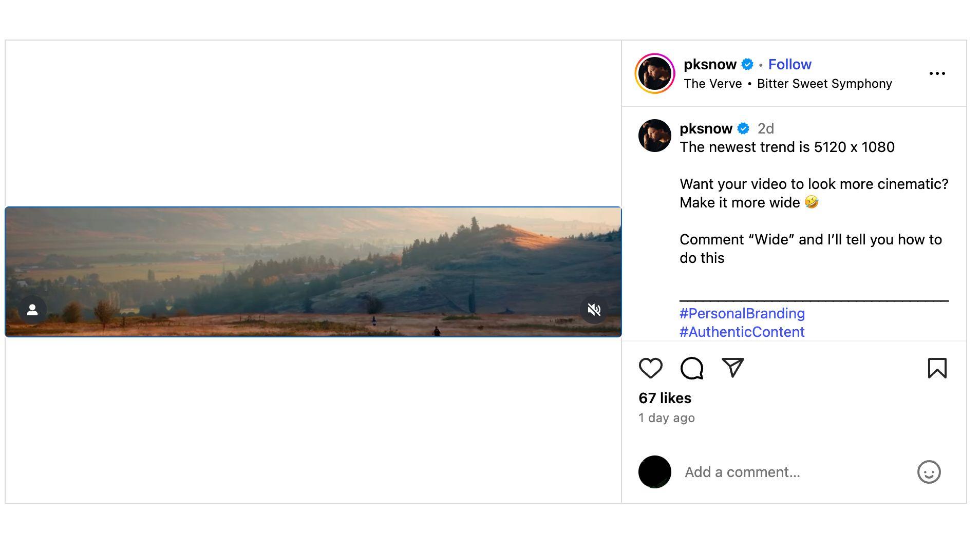The width and height of the screenshot is (980, 551).
Task: Share the post via paper plane icon
Action: (732, 368)
